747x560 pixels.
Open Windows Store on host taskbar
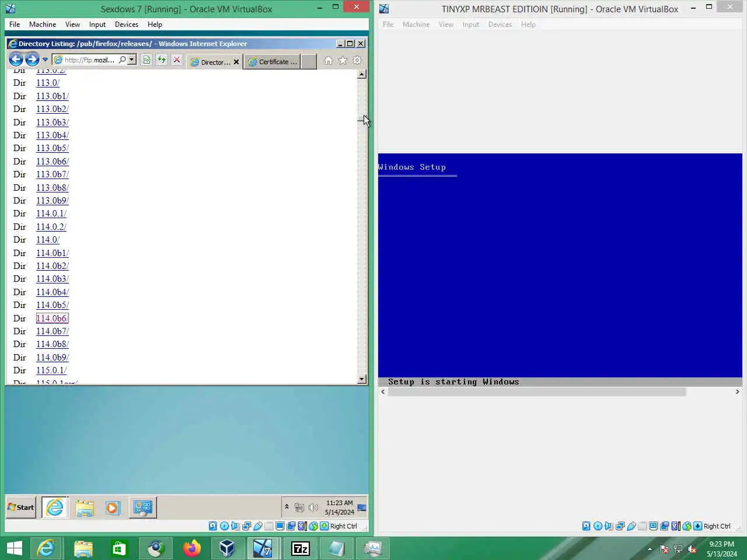(119, 548)
